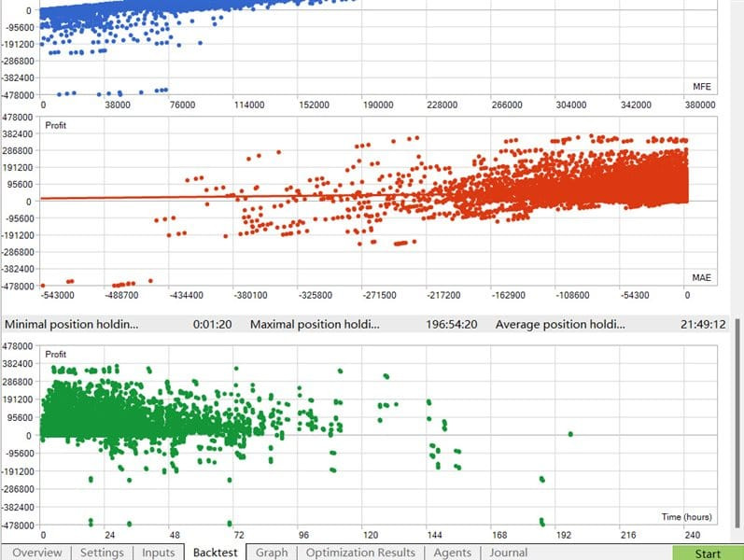Screen dimensions: 744x560
Task: Go to the Graph tab
Action: (x=272, y=553)
